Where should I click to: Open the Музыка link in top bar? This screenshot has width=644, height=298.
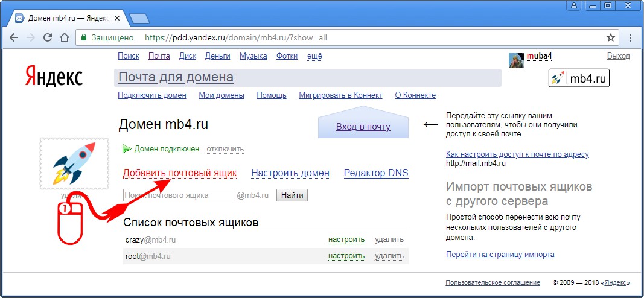(253, 56)
